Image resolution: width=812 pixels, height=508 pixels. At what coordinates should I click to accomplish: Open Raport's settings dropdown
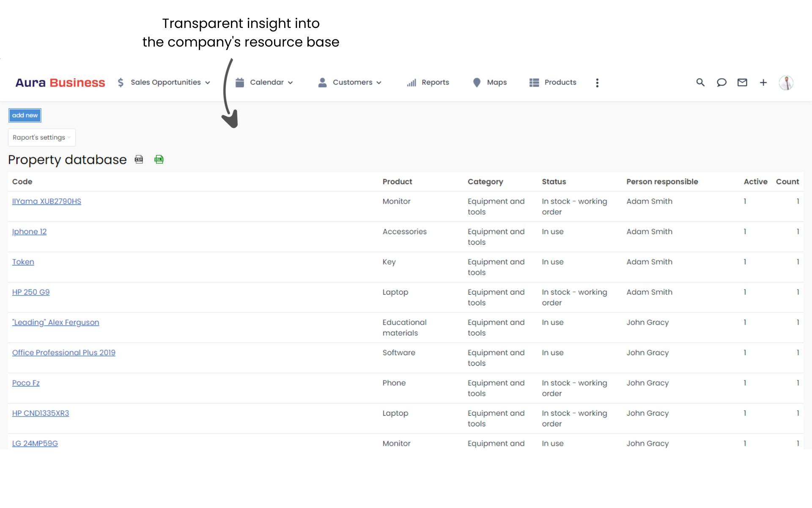(41, 138)
